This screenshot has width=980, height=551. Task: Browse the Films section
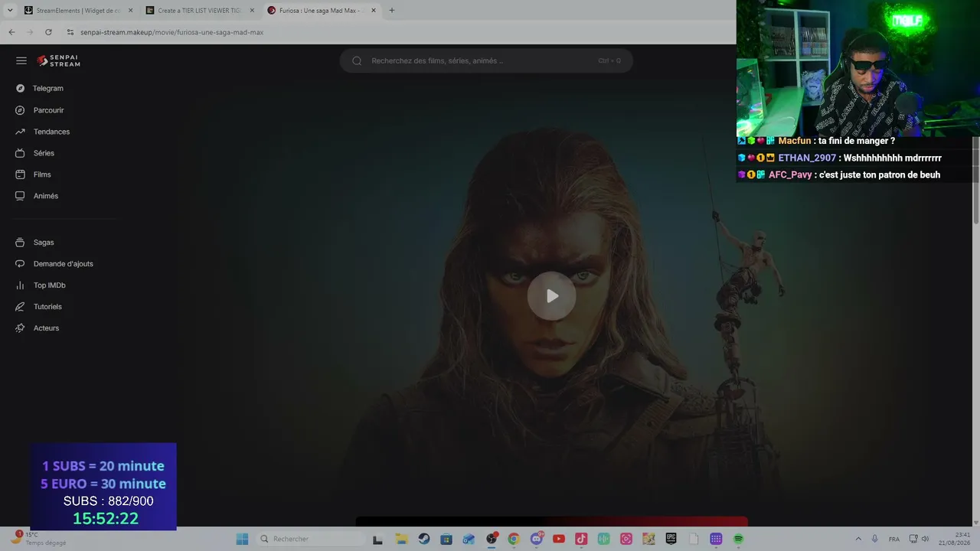pyautogui.click(x=42, y=174)
